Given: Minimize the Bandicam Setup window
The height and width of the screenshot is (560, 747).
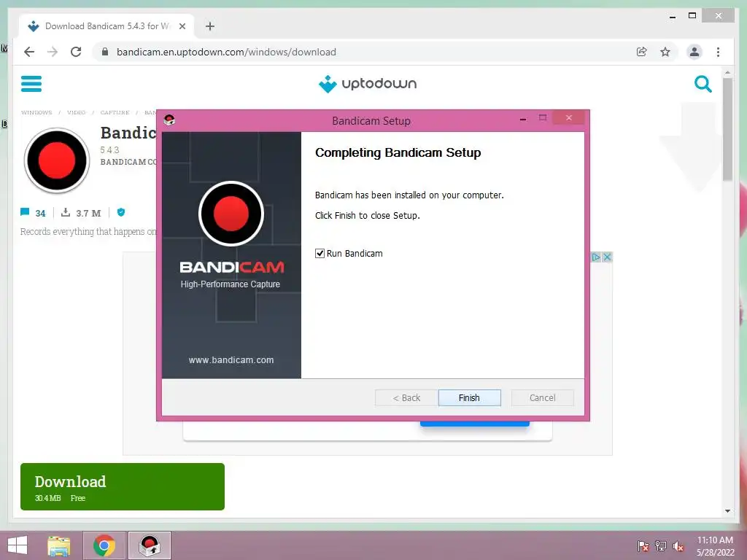Looking at the screenshot, I should [x=523, y=118].
